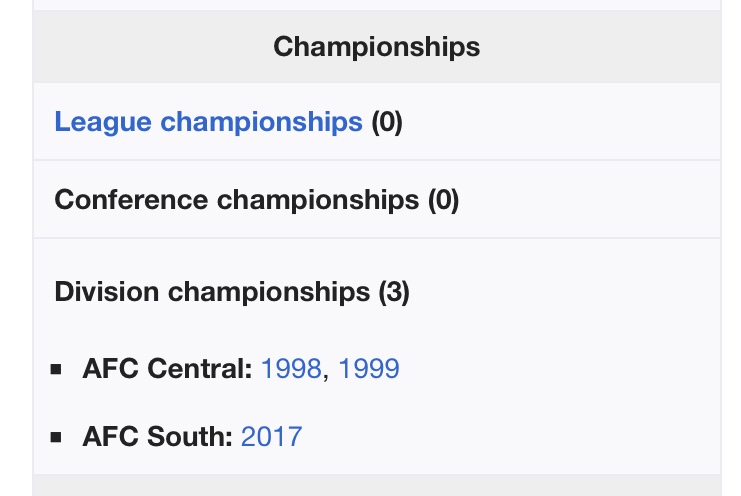Click the (0) count after Conference championships
The image size is (741, 496).
pos(443,200)
